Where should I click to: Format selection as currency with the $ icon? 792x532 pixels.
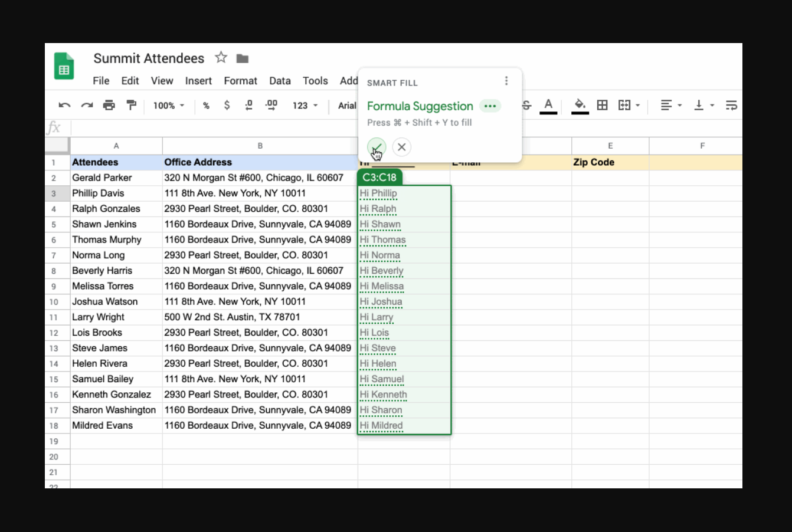click(x=227, y=105)
